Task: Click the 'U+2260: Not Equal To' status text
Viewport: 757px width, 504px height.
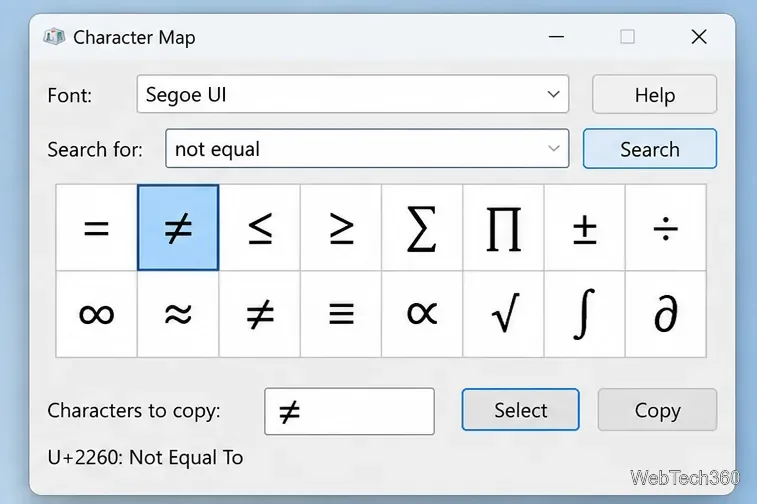Action: pos(145,457)
